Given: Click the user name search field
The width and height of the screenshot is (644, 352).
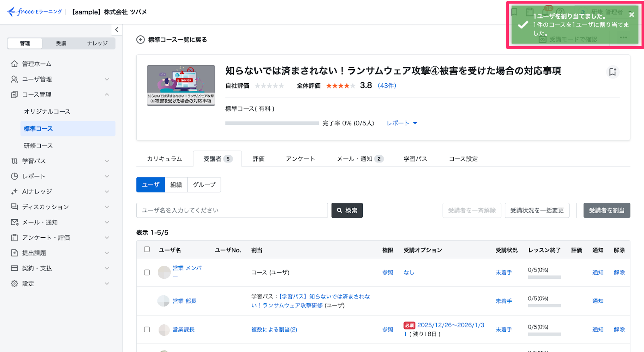Looking at the screenshot, I should 232,210.
